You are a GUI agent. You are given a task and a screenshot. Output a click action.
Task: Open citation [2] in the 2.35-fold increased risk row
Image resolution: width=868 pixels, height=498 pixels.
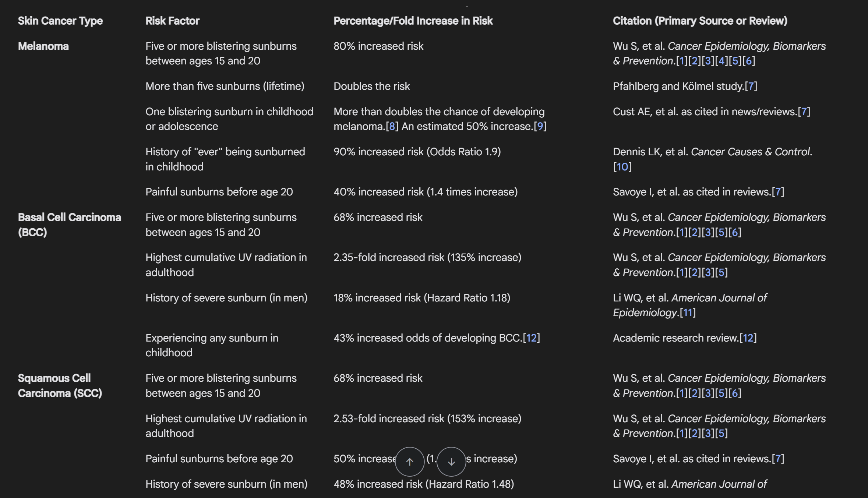(x=695, y=272)
